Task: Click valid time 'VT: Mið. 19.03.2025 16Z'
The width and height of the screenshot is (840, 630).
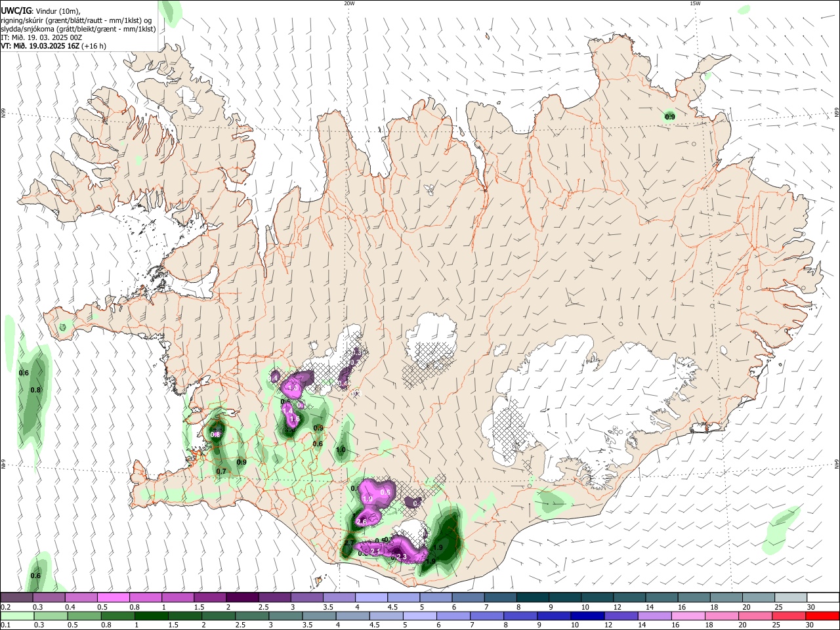Action: click(x=40, y=46)
